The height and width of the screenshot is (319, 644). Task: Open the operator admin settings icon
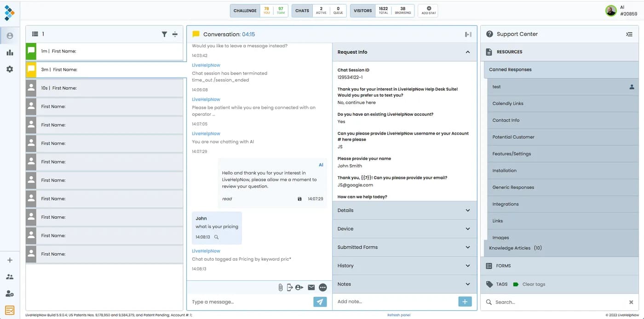[10, 293]
